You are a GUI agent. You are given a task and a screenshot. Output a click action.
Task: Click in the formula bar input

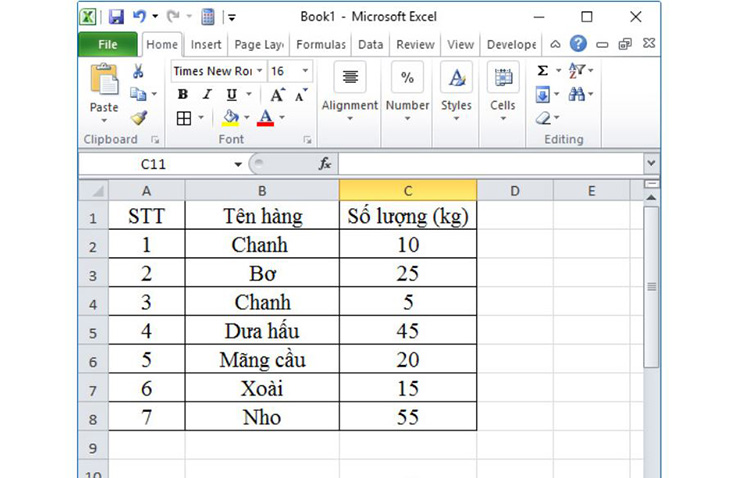tap(491, 164)
